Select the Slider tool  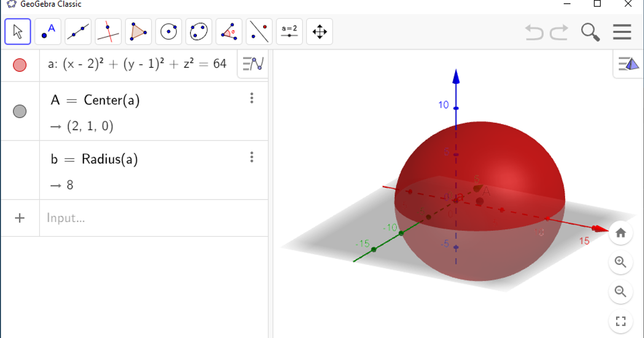(x=289, y=31)
